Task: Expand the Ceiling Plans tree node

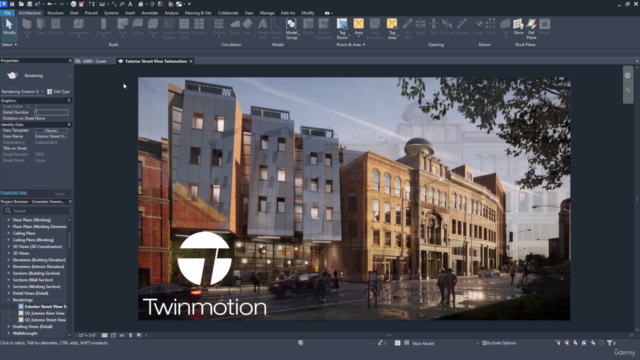Action: (x=9, y=233)
